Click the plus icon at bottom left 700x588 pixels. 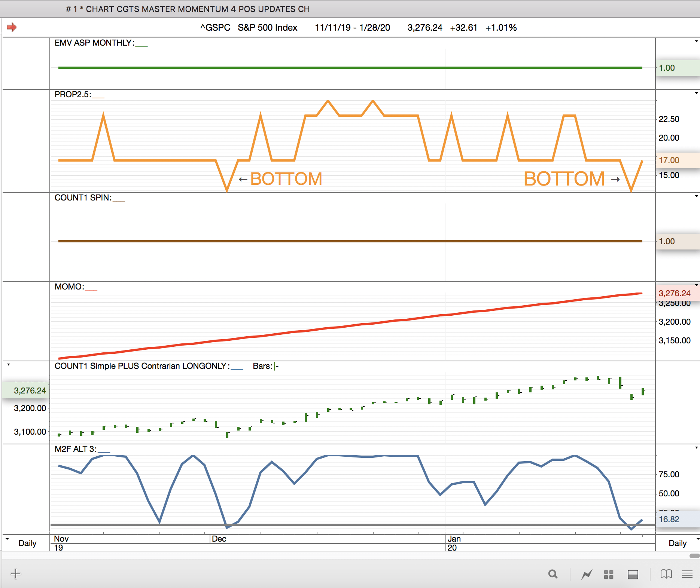(16, 574)
